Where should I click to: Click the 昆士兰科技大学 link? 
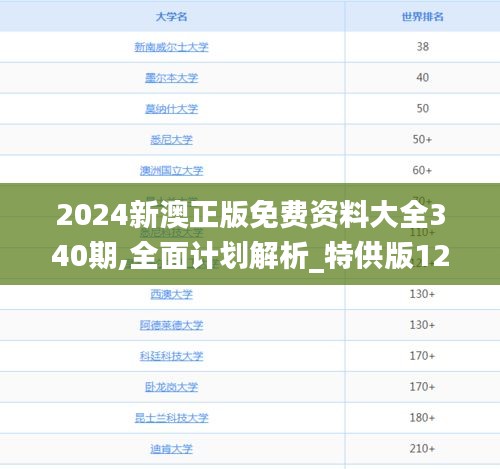[x=171, y=418]
